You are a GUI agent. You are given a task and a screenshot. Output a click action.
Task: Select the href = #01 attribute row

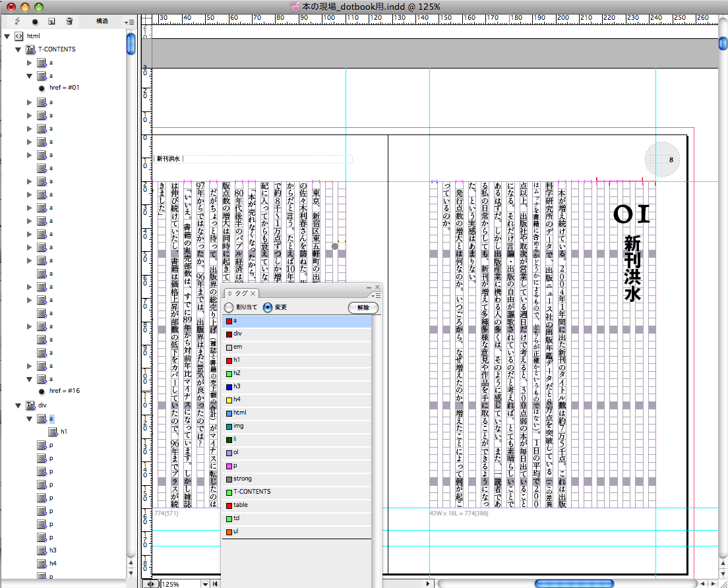[x=64, y=87]
